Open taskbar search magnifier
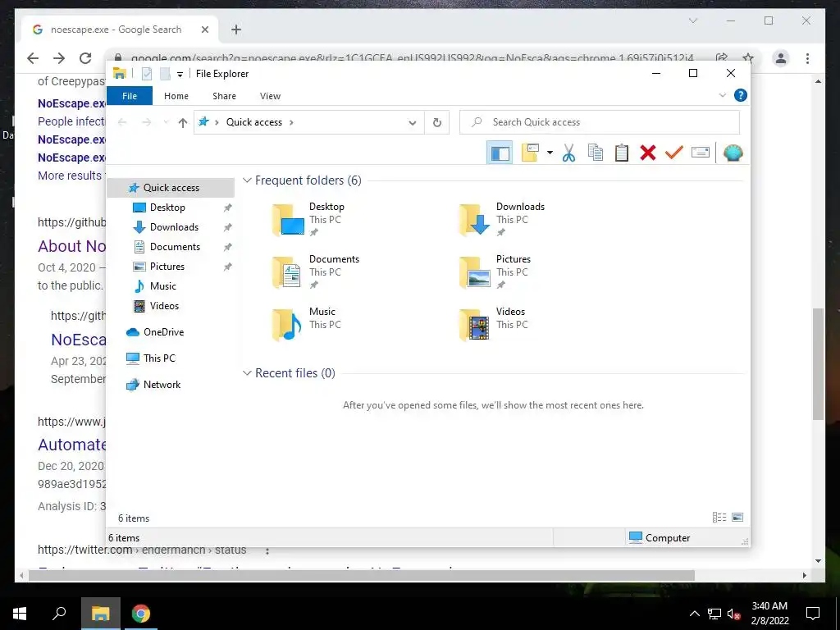This screenshot has height=630, width=840. point(59,614)
